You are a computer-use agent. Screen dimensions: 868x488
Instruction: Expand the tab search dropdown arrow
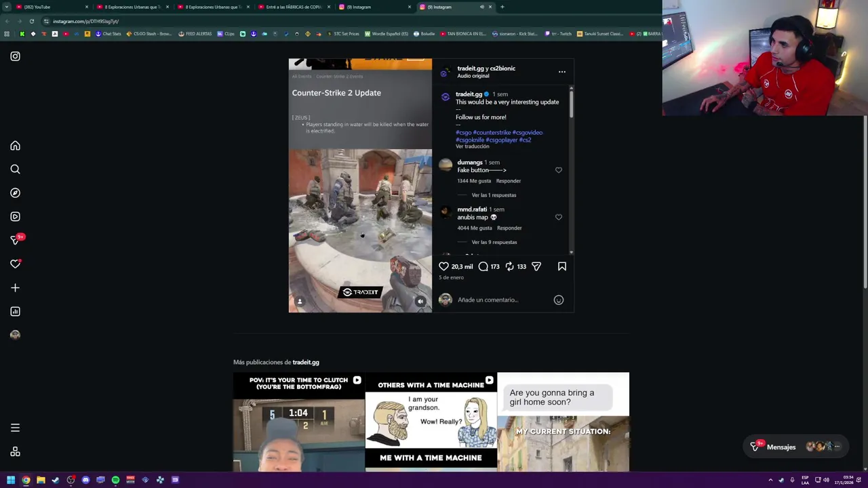(6, 7)
